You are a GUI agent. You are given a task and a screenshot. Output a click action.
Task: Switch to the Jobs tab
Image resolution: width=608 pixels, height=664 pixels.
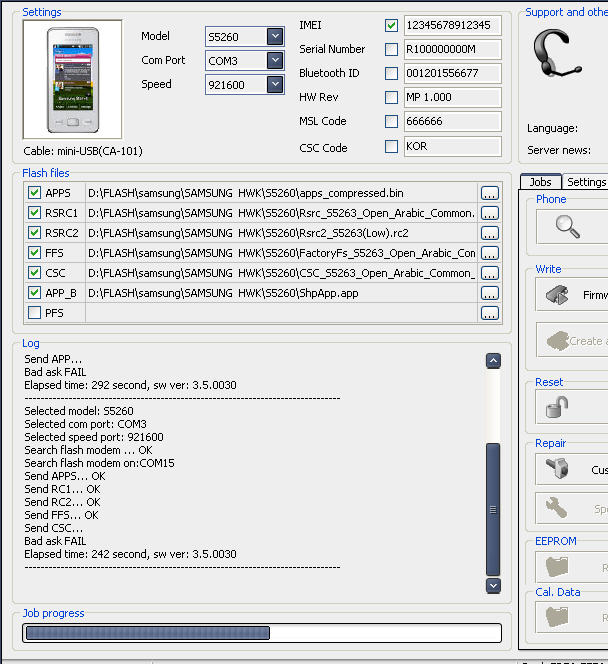tap(541, 182)
